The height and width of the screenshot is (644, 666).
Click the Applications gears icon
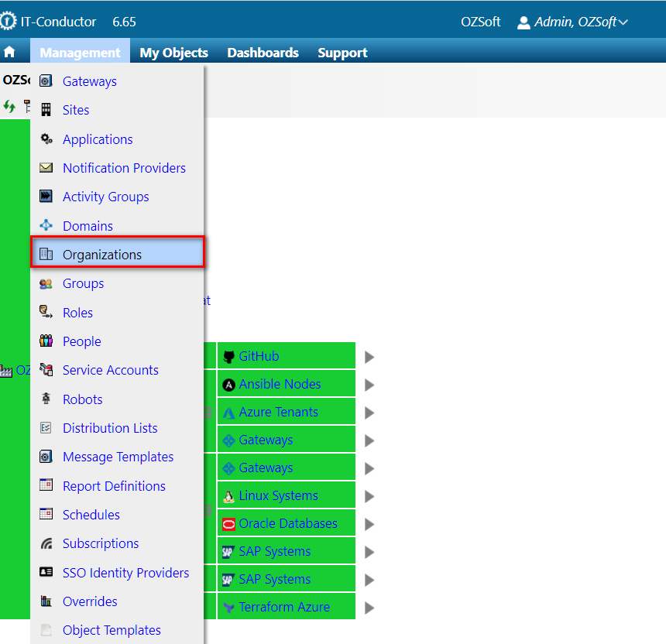click(x=46, y=139)
